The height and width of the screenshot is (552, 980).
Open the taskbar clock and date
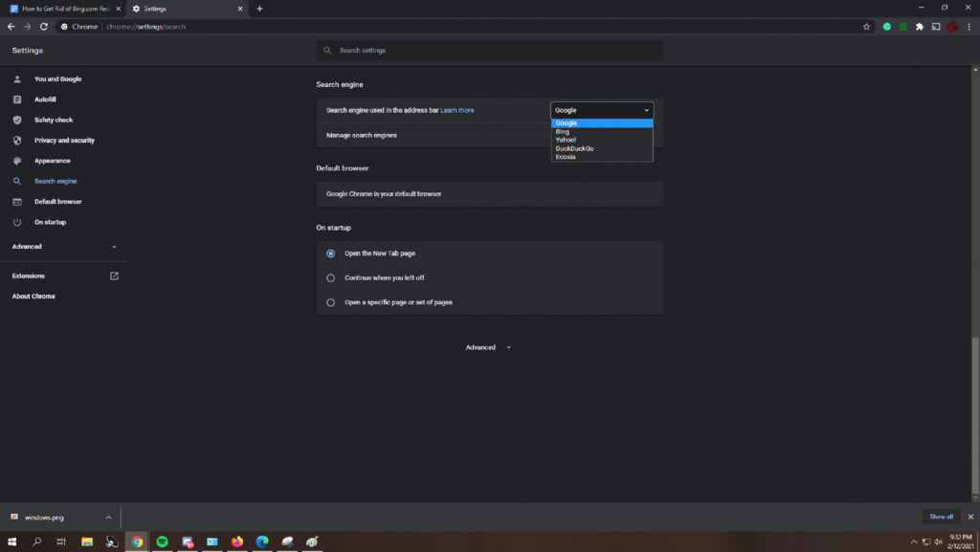tap(961, 542)
